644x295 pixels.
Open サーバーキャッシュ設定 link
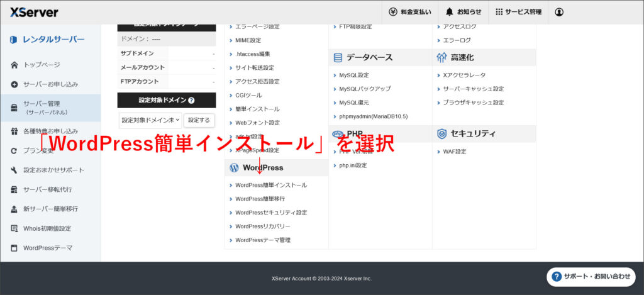click(473, 89)
